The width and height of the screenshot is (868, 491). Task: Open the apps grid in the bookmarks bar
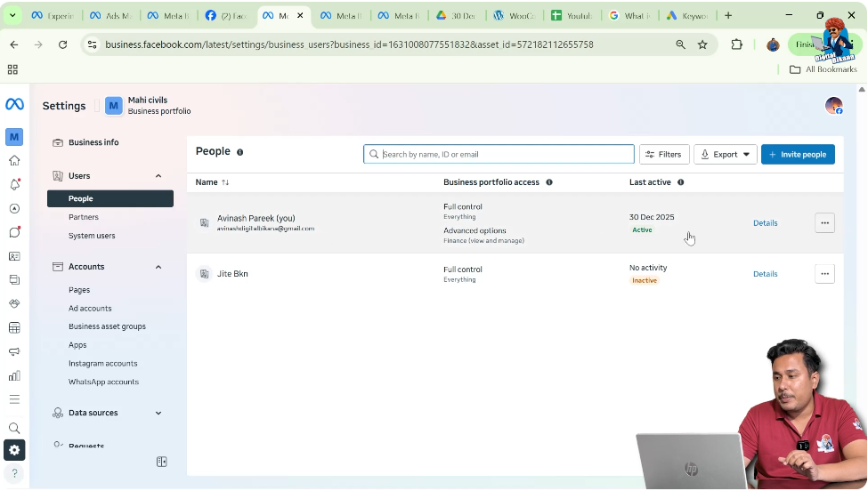12,69
